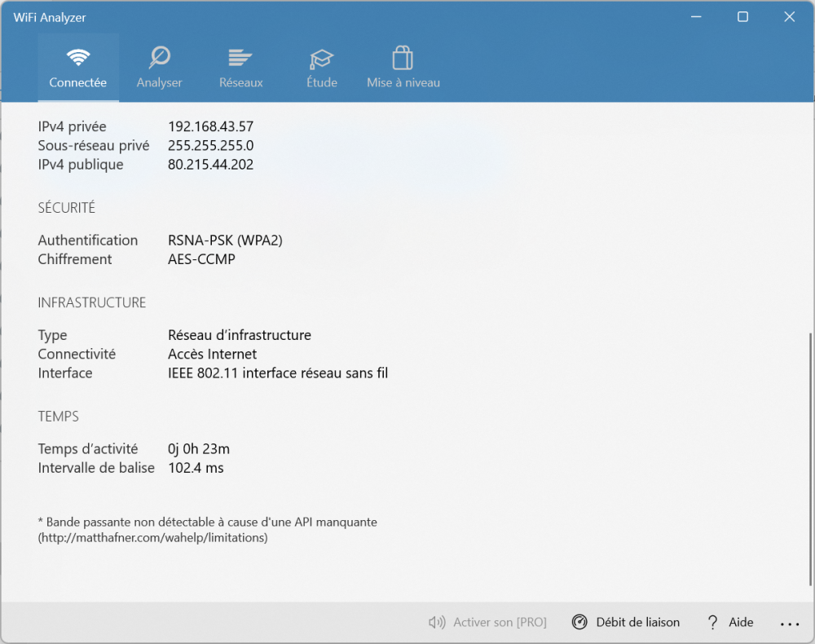The image size is (815, 644).
Task: Open the Analyser magnifier icon
Action: pyautogui.click(x=159, y=58)
